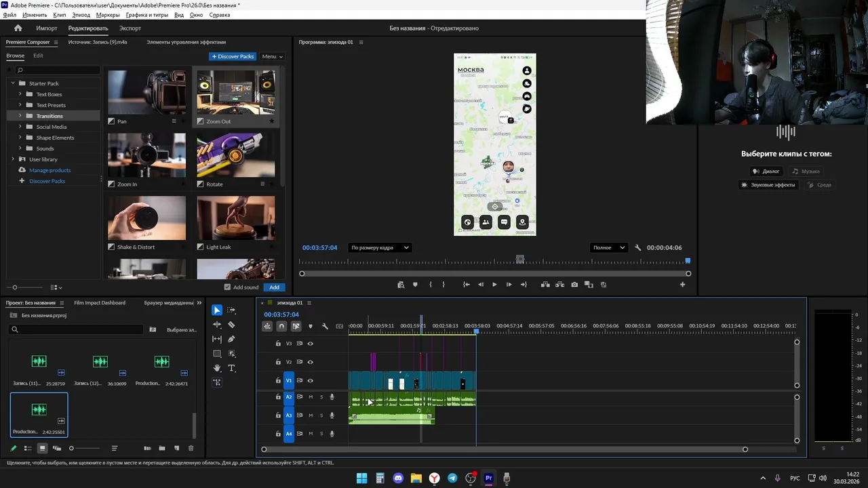Open timeline display settings wrench
Screen dimensions: 868x488
pyautogui.click(x=325, y=326)
